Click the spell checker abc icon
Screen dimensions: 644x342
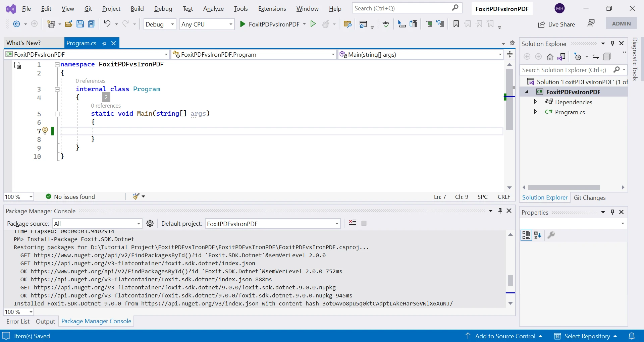(386, 24)
